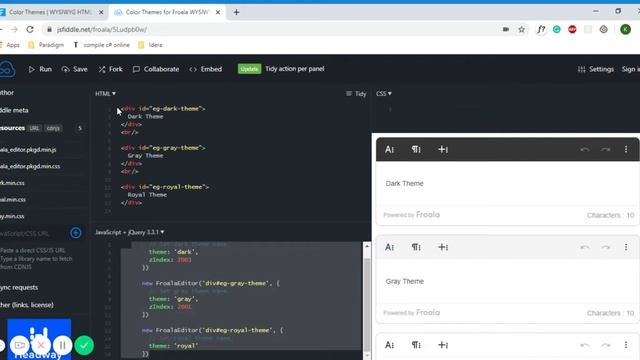Select the cdnjs resources tab
Screen dimensions: 640x360
pos(53,128)
